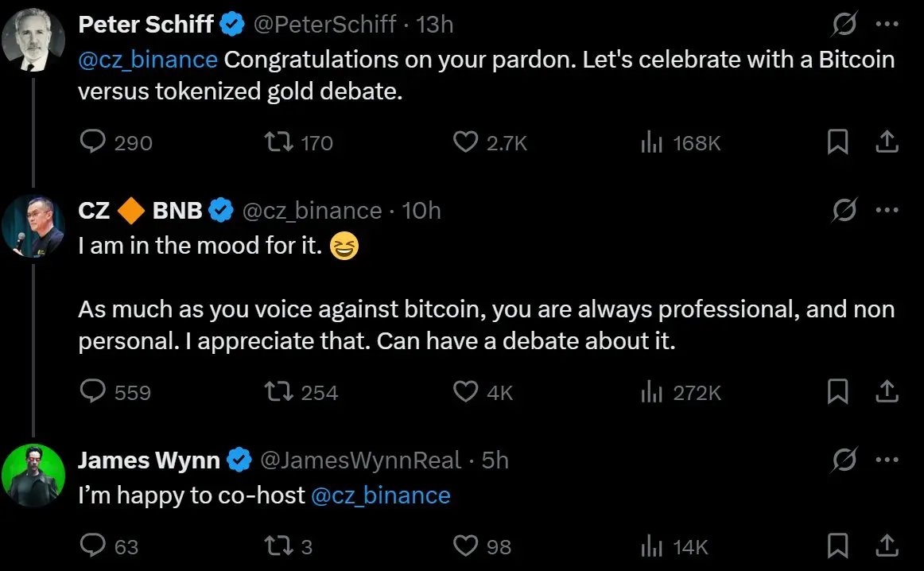The image size is (924, 571).
Task: Click Grok icon on Peter Schiff's tweet
Action: [844, 25]
